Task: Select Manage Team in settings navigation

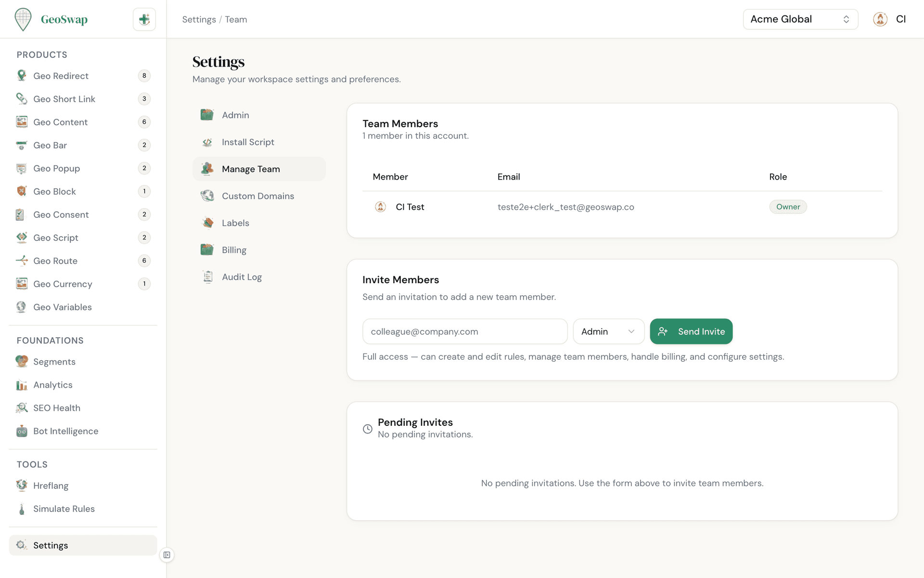Action: 250,169
